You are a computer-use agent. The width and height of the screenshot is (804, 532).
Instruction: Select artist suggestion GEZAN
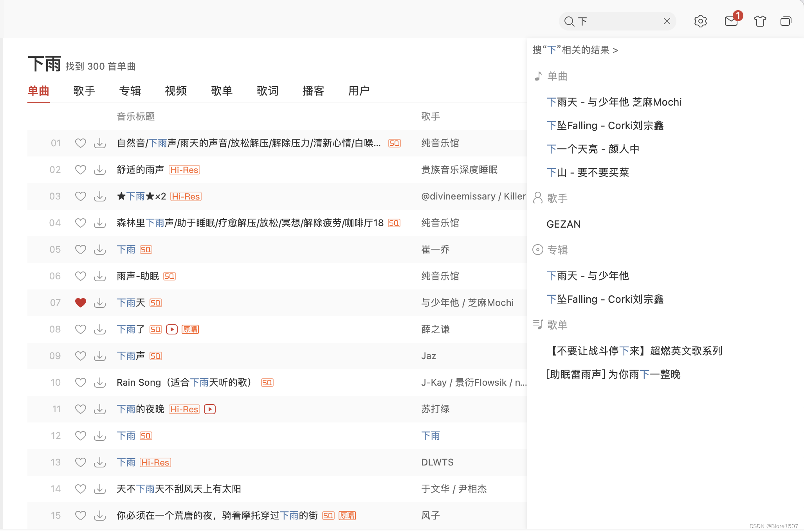click(564, 224)
